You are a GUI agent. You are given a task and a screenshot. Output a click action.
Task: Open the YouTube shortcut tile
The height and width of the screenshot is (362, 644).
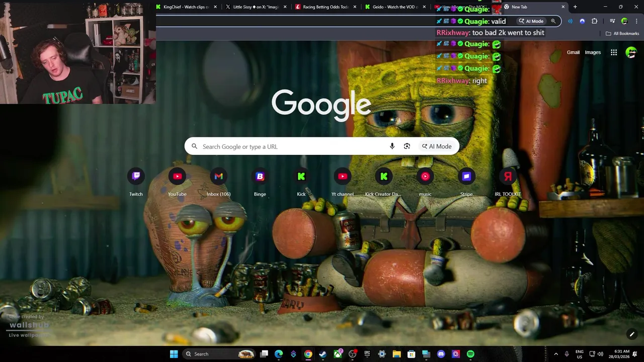point(177,183)
